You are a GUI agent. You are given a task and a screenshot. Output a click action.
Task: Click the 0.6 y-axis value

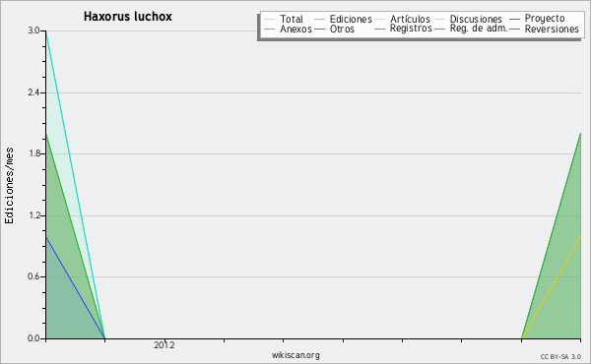coord(33,276)
